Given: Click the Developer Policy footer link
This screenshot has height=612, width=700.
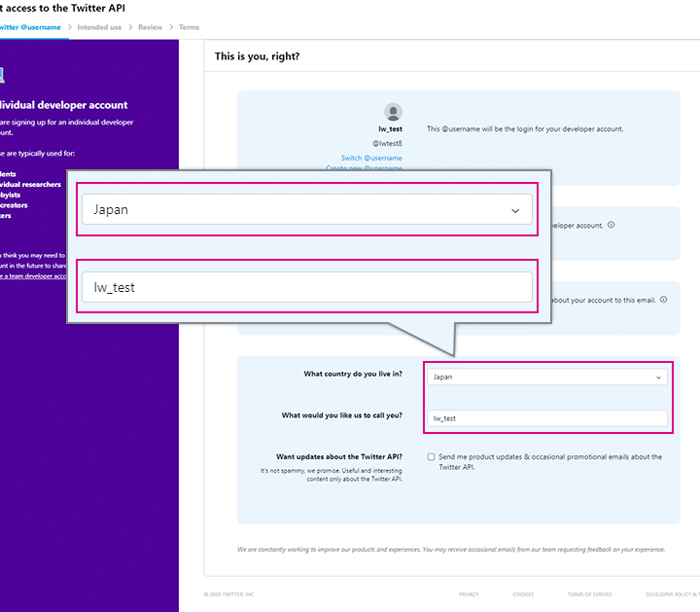Looking at the screenshot, I should (x=673, y=594).
